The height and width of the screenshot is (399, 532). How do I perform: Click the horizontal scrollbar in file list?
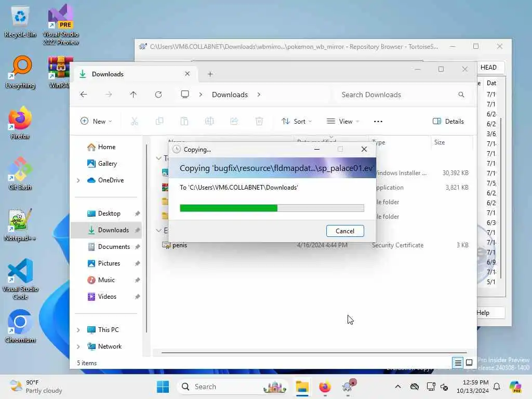[314, 353]
